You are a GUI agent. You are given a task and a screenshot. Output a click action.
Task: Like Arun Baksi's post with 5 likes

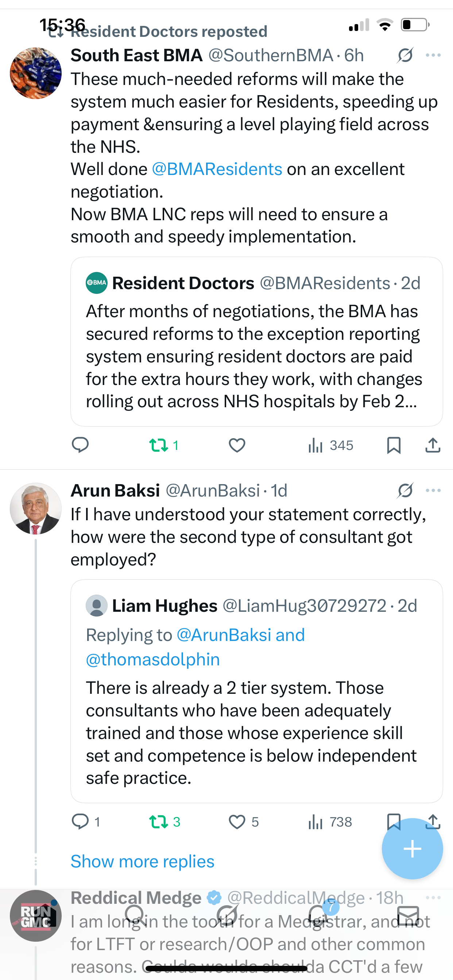coord(237,822)
